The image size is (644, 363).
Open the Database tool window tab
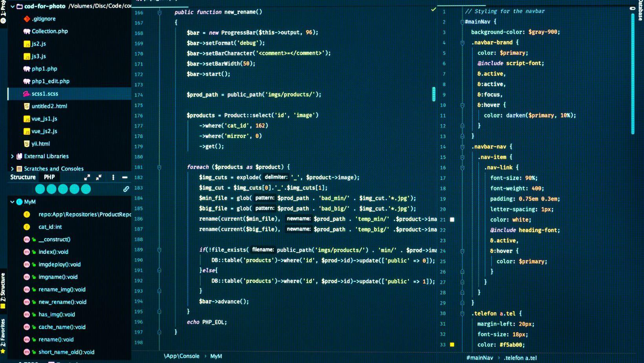tap(640, 10)
